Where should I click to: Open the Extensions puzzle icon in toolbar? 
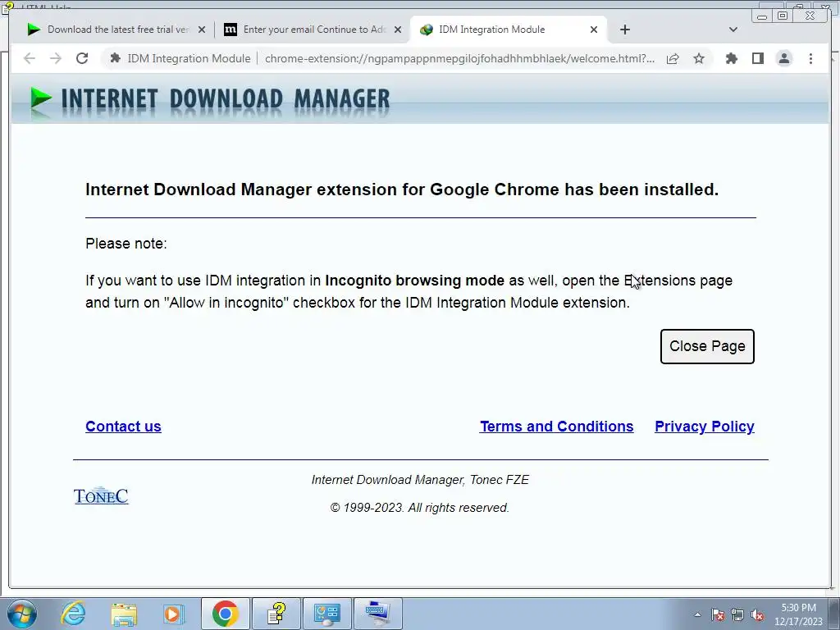coord(731,58)
